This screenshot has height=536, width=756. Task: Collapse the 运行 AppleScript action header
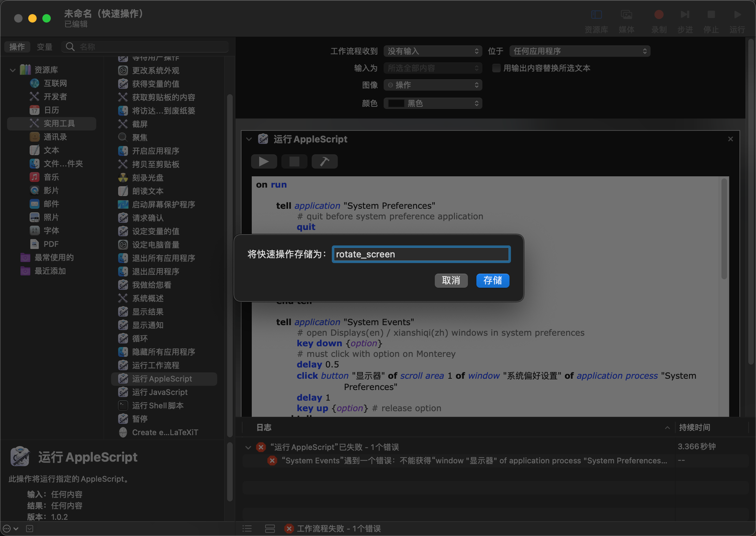(249, 139)
